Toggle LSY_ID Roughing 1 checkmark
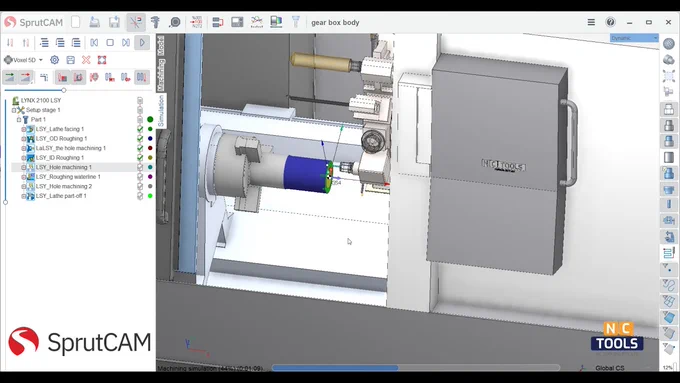This screenshot has height=383, width=680. point(140,158)
